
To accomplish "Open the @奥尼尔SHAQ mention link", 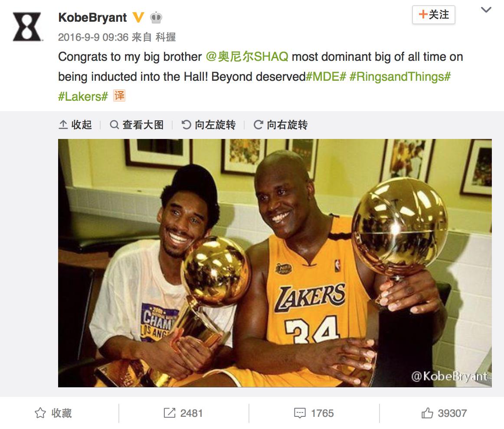I will tap(247, 56).
